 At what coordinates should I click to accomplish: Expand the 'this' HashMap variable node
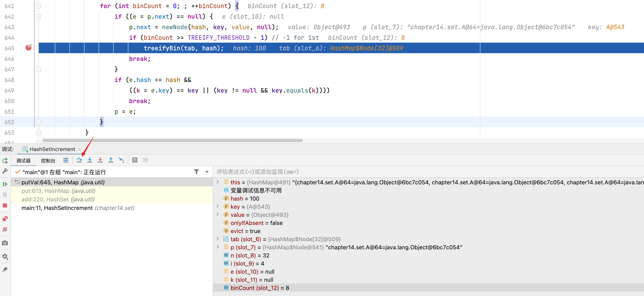218,182
